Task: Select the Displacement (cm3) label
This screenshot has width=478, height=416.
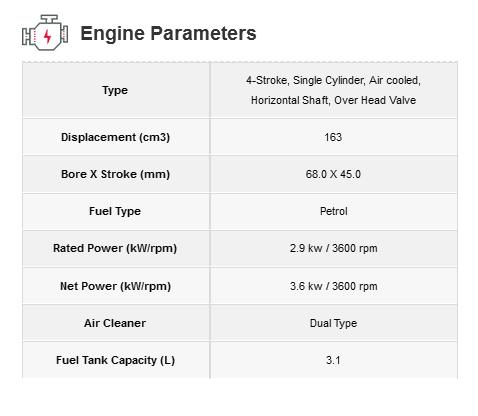Action: pos(115,137)
